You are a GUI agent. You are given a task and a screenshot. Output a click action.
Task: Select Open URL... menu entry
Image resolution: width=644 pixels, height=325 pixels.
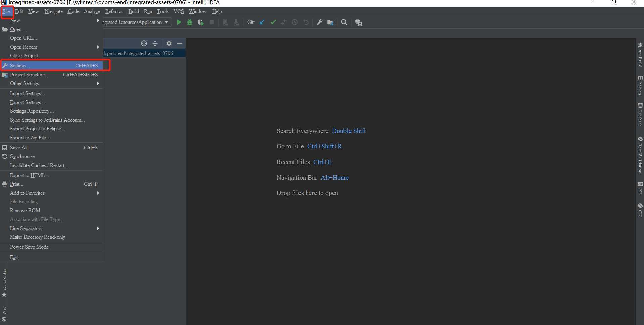51,38
